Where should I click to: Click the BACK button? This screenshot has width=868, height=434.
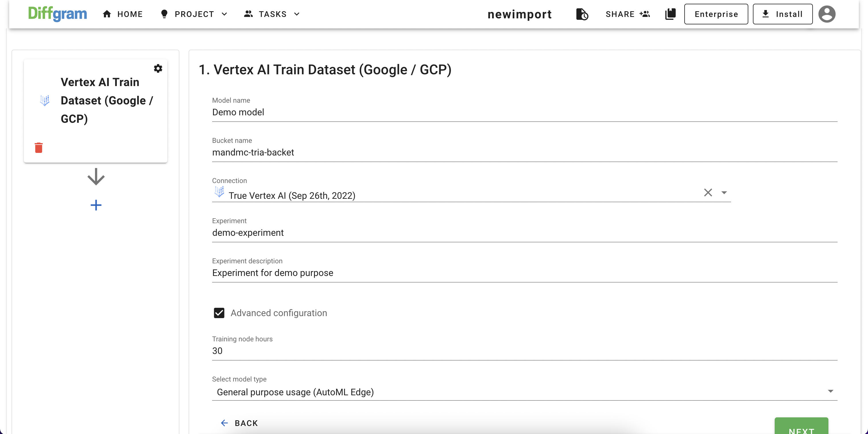coord(239,423)
